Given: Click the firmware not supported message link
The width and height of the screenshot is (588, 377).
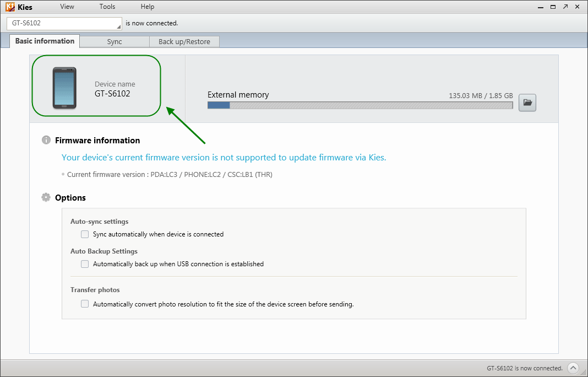Looking at the screenshot, I should (224, 157).
